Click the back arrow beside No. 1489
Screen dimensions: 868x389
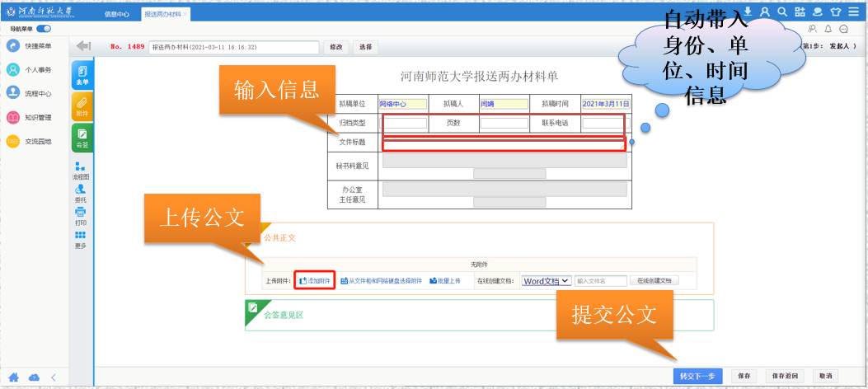pos(83,47)
